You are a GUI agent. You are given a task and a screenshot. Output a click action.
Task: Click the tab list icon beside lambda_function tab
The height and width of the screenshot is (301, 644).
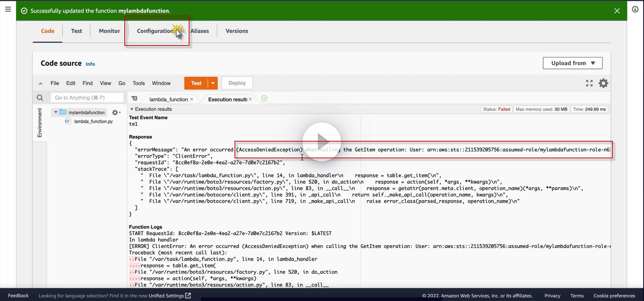coord(134,98)
